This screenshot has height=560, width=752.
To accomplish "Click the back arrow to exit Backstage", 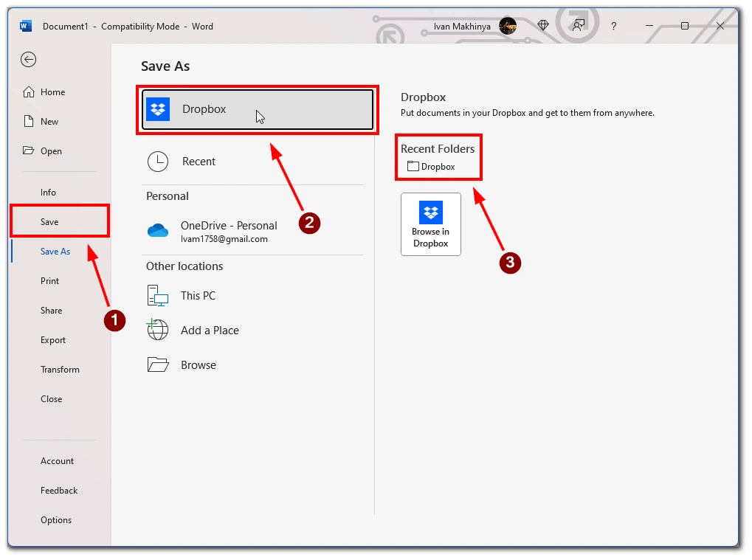I will [28, 60].
